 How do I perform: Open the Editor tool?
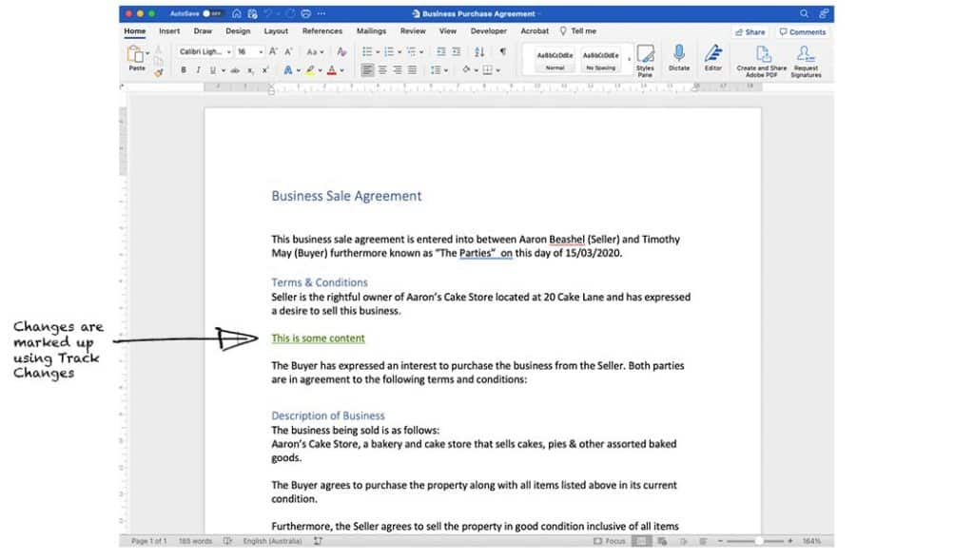[x=713, y=63]
